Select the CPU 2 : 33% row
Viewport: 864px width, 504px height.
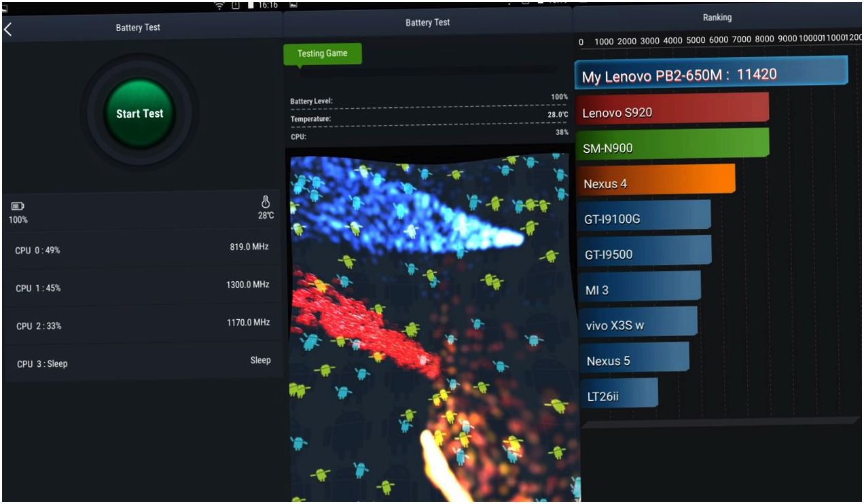[143, 324]
